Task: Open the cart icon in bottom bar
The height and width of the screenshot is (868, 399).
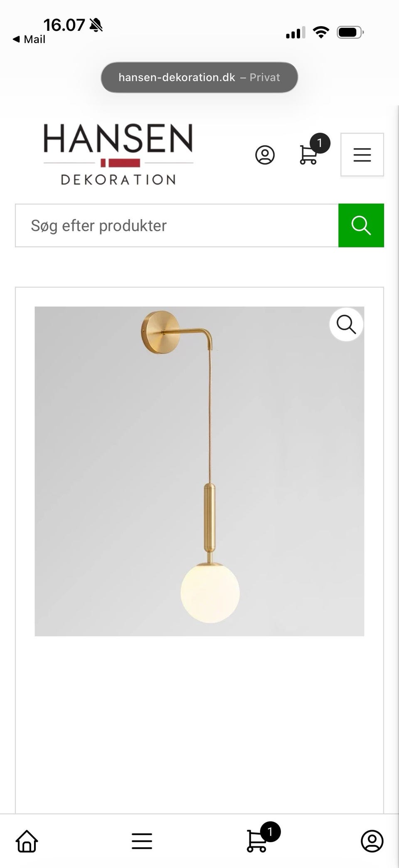Action: [x=257, y=841]
